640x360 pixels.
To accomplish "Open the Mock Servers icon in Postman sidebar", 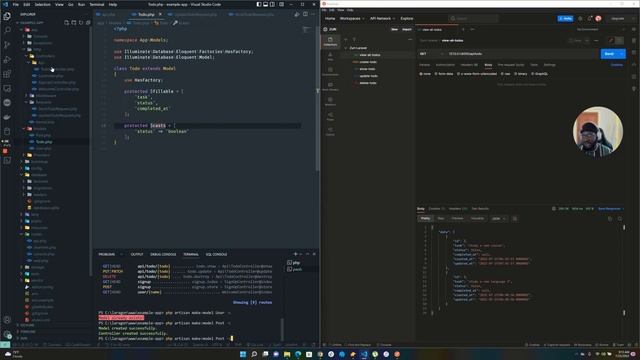I will pyautogui.click(x=330, y=87).
